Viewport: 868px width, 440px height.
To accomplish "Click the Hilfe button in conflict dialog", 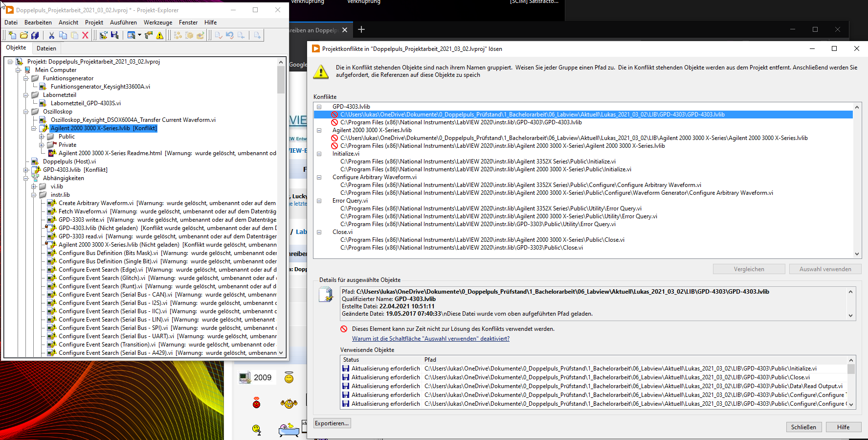I will coord(844,427).
